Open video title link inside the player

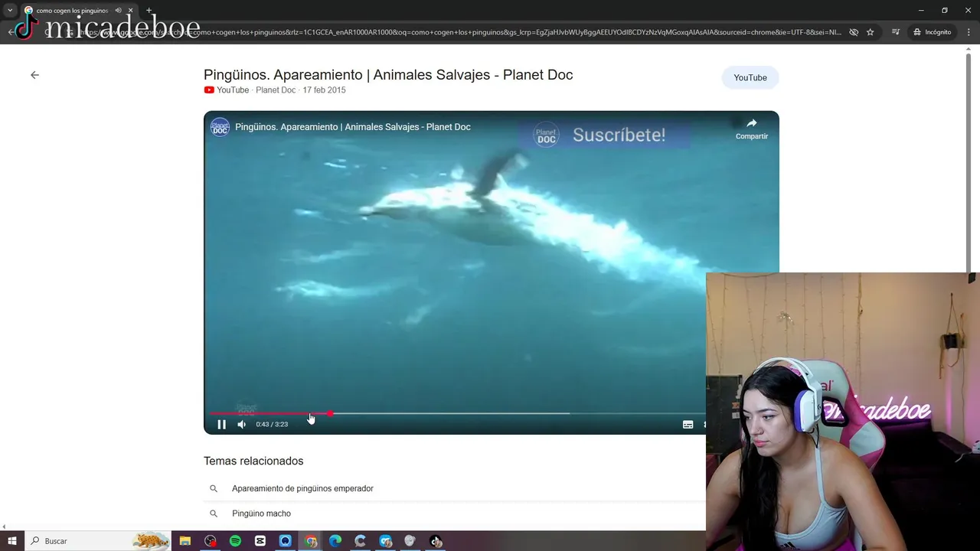coord(353,127)
